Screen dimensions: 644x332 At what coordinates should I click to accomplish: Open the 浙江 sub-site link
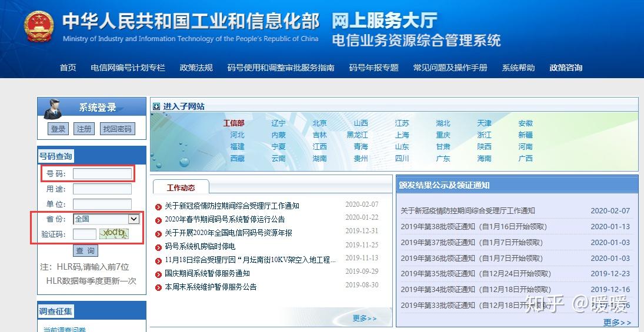coord(484,135)
